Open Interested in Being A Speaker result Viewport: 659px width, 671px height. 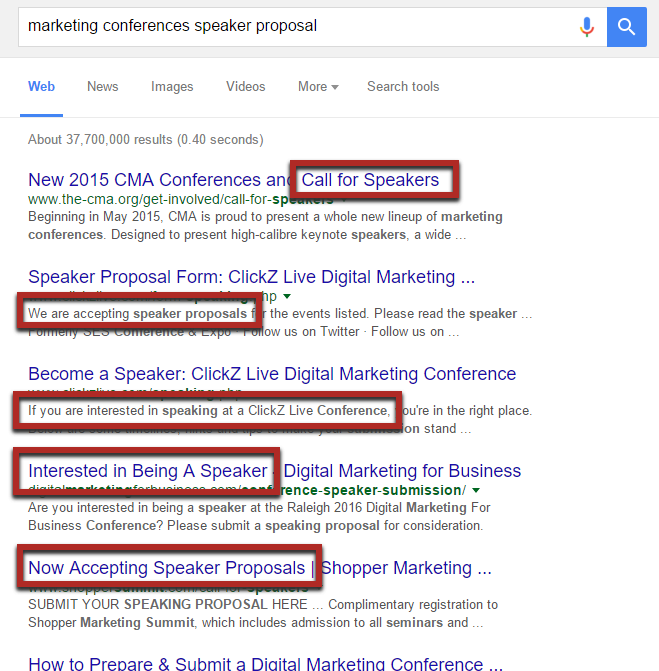point(274,471)
